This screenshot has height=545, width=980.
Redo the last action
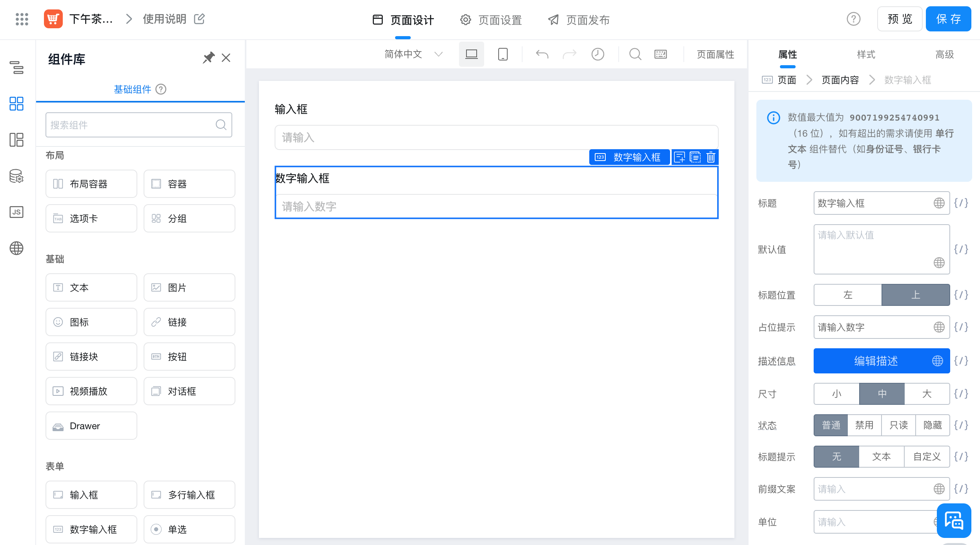click(570, 54)
